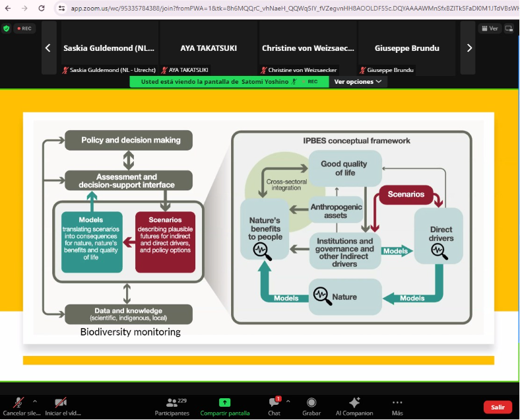Click the green security shield icon

coord(7,28)
